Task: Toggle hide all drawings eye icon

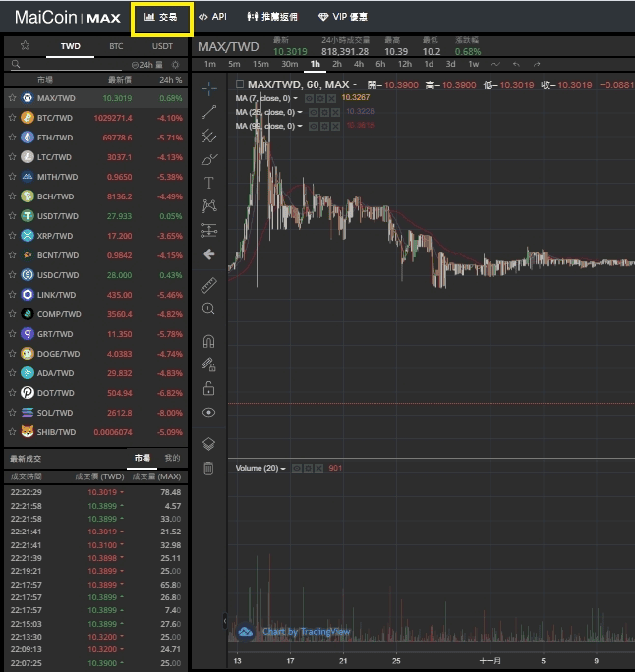Action: point(208,413)
